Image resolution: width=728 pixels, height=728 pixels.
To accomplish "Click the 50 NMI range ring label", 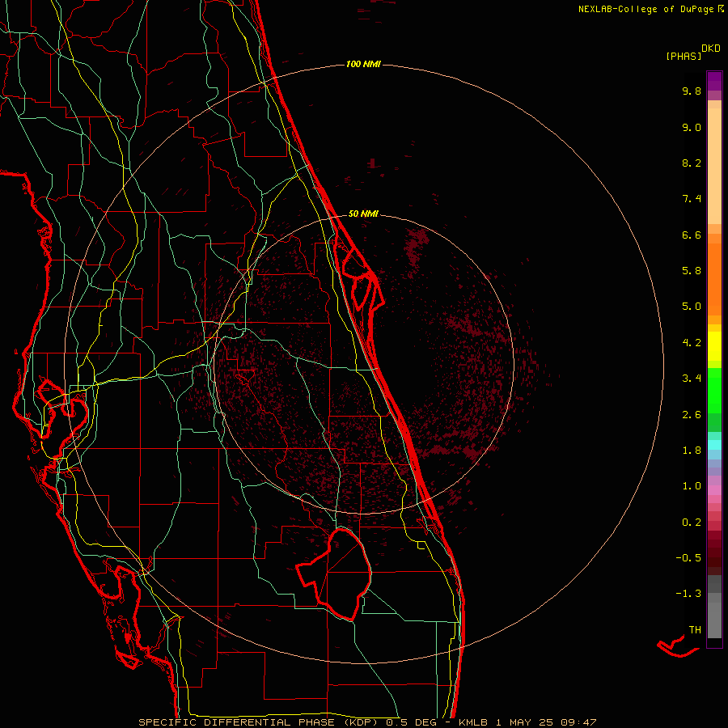I will (363, 214).
